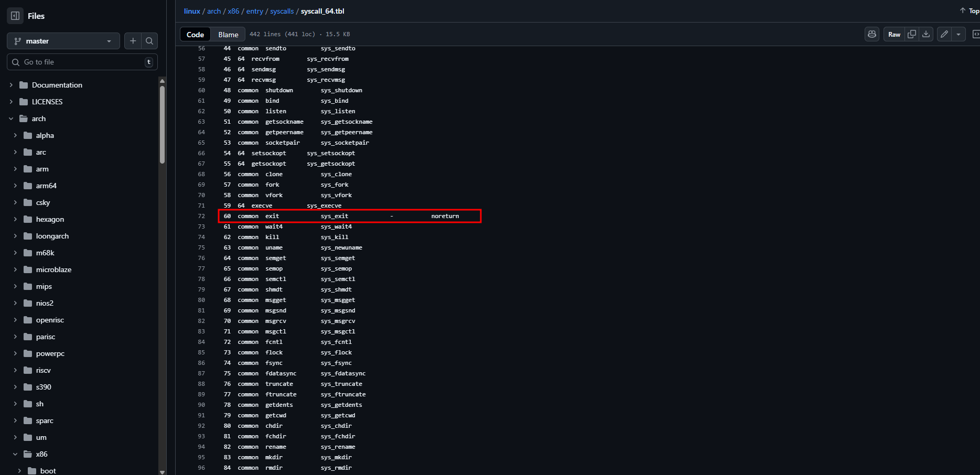Copy raw file contents icon

912,34
